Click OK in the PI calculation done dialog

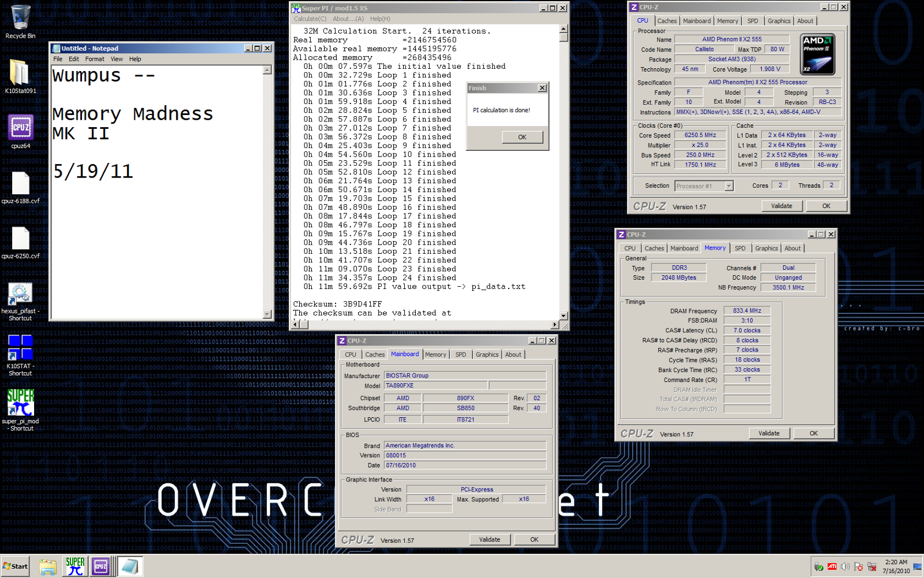522,137
